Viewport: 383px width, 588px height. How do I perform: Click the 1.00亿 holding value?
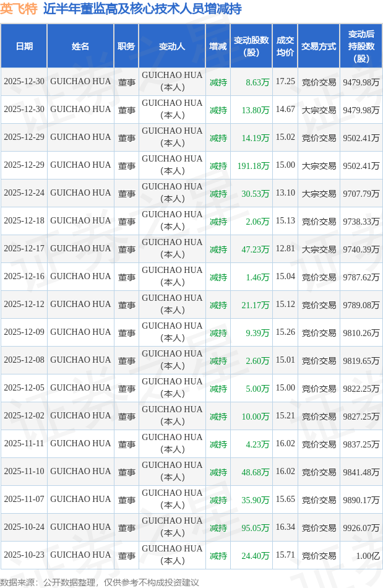tap(368, 555)
